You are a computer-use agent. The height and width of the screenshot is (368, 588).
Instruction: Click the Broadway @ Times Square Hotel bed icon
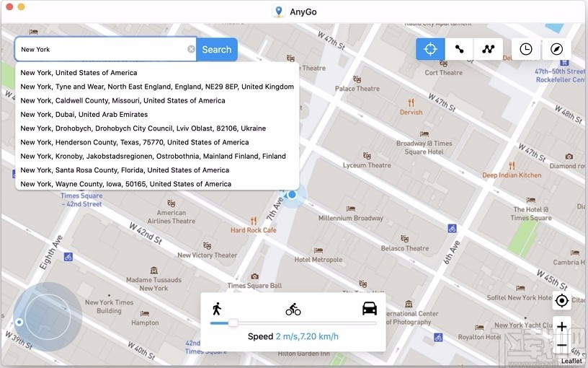(424, 133)
